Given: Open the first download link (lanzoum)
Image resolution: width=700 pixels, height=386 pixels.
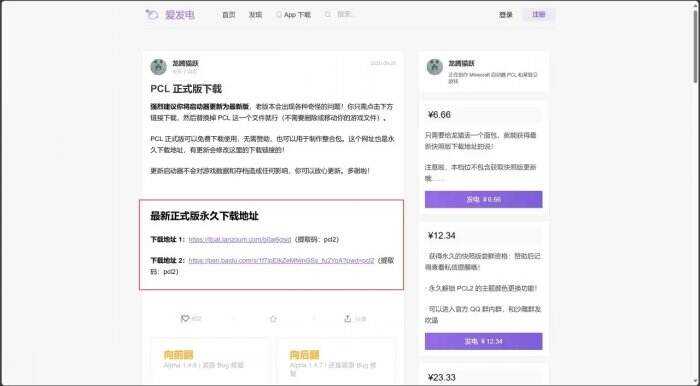Looking at the screenshot, I should pyautogui.click(x=240, y=240).
